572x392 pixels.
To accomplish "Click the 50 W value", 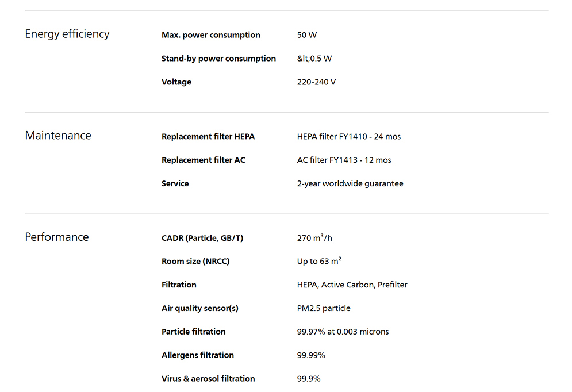I will coord(307,35).
